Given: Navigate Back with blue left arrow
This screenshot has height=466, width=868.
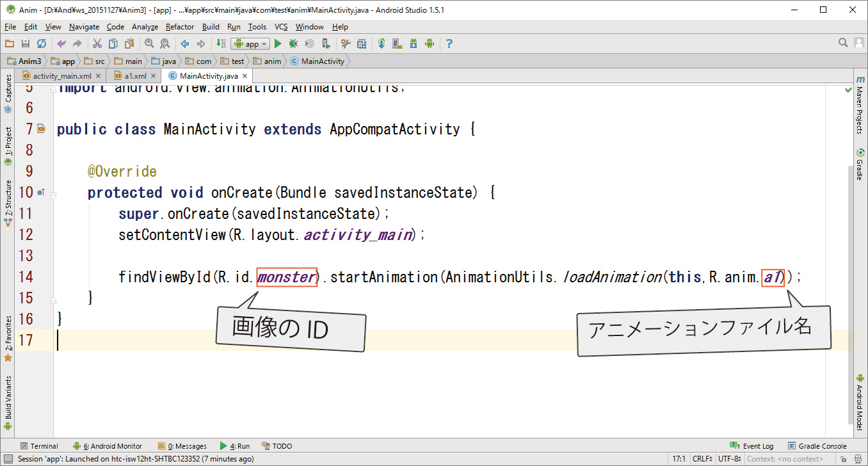Looking at the screenshot, I should [185, 44].
